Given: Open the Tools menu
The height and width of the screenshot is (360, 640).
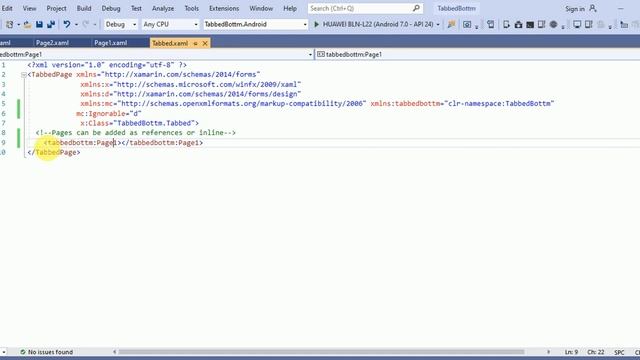Looking at the screenshot, I should tap(191, 8).
